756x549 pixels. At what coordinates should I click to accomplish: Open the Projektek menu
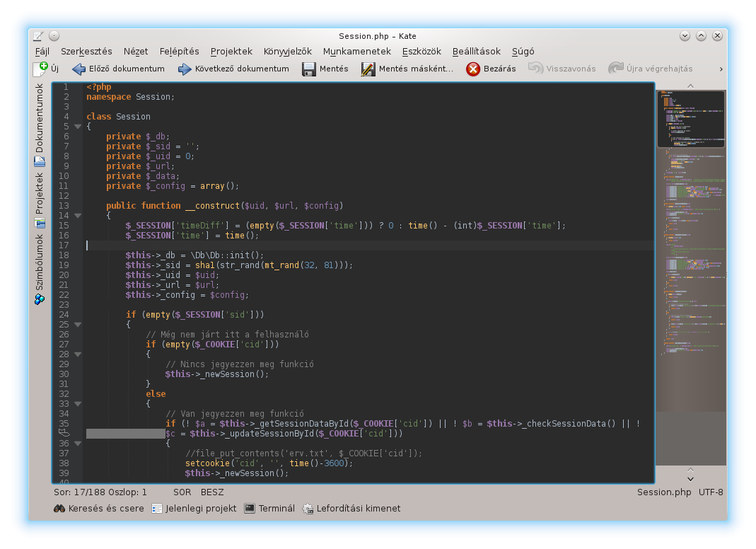tap(231, 51)
